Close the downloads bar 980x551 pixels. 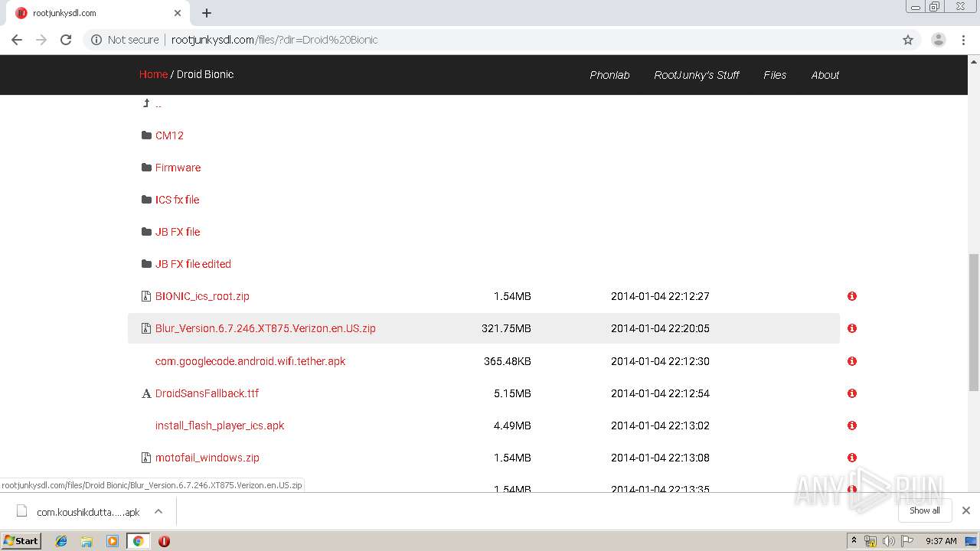point(966,510)
